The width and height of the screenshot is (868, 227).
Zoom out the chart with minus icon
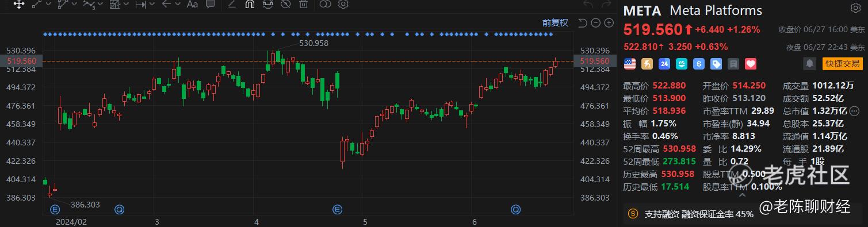pyautogui.click(x=595, y=23)
